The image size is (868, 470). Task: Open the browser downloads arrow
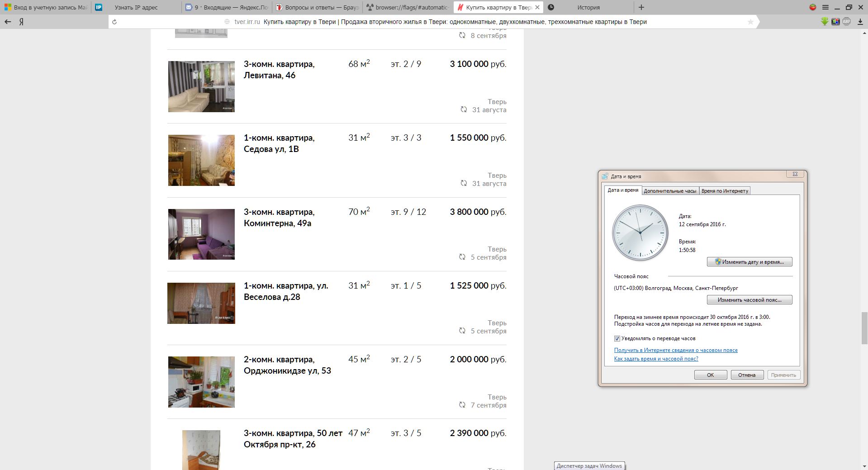click(860, 22)
